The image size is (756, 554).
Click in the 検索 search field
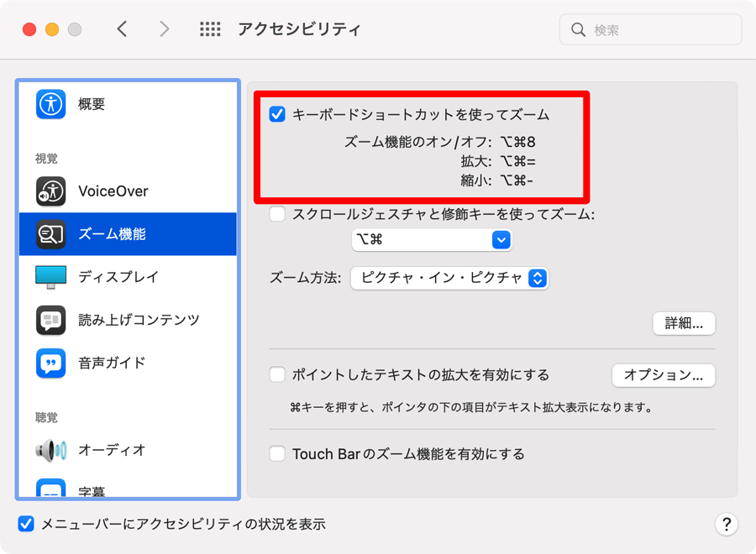tap(650, 30)
